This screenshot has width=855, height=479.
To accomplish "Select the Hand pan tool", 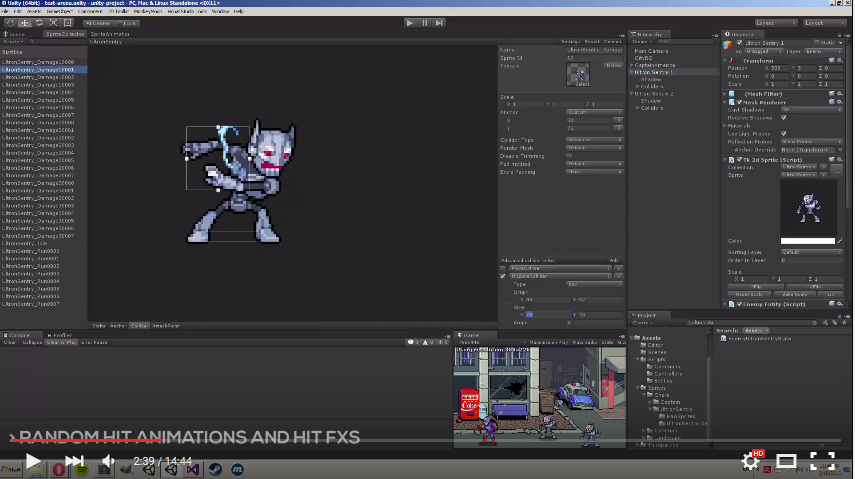I will pyautogui.click(x=11, y=22).
